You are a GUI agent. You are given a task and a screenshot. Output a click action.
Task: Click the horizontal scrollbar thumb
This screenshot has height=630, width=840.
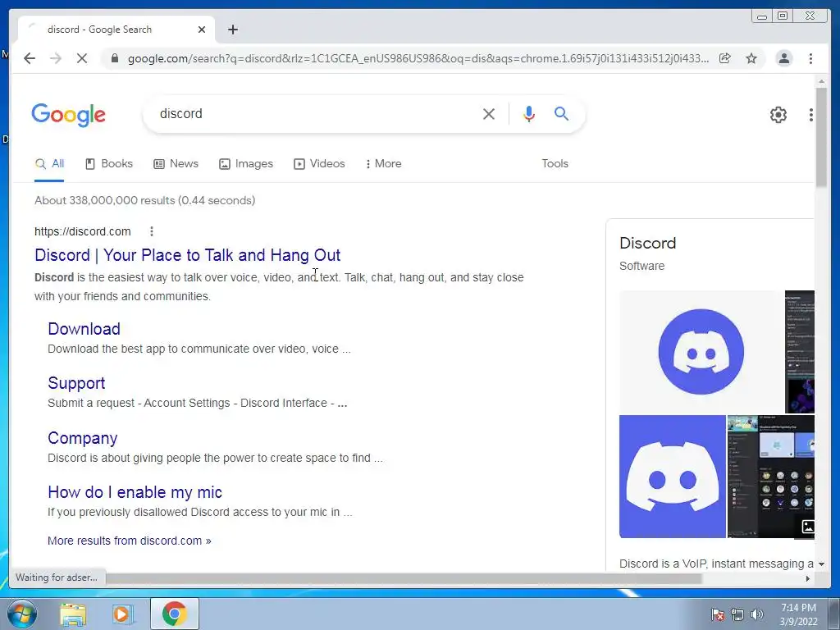(404, 578)
